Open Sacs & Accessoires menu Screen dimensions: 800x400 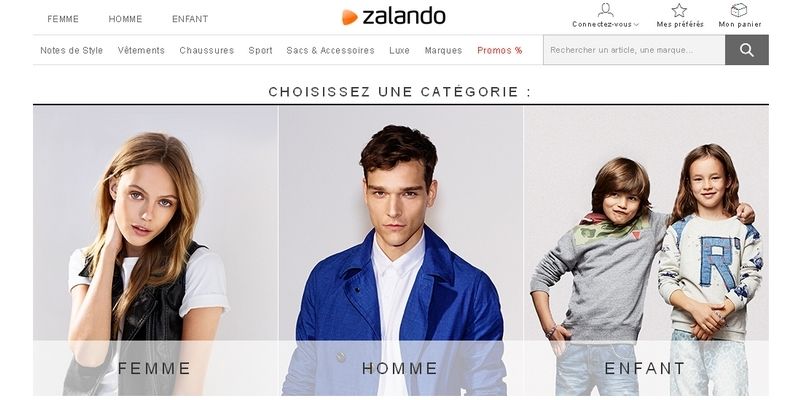click(330, 51)
